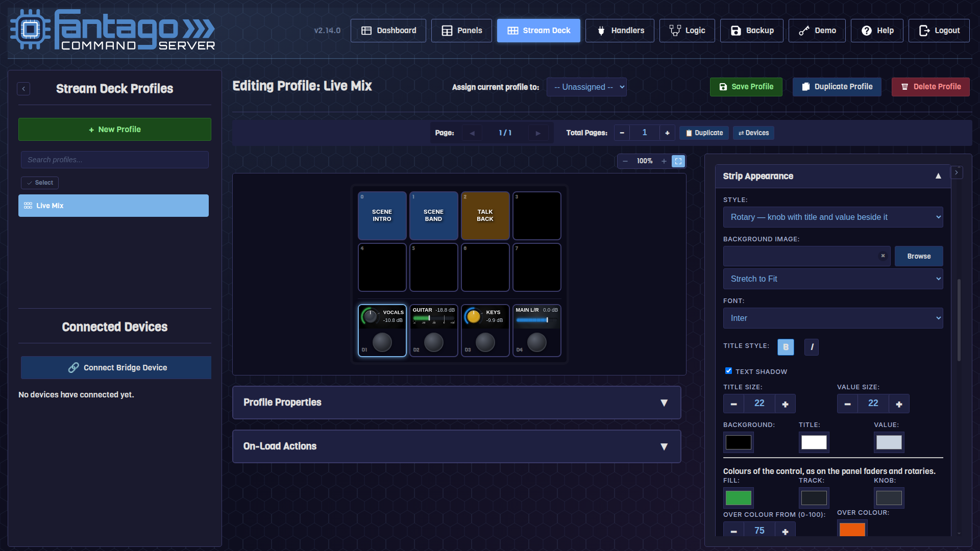Image resolution: width=980 pixels, height=551 pixels.
Task: Select the Live Mix profile
Action: (113, 206)
